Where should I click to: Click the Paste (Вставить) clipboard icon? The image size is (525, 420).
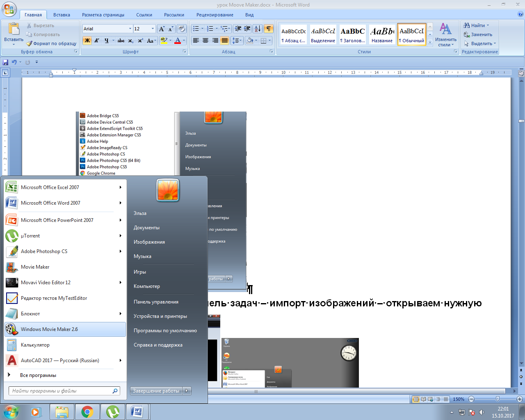pyautogui.click(x=14, y=29)
